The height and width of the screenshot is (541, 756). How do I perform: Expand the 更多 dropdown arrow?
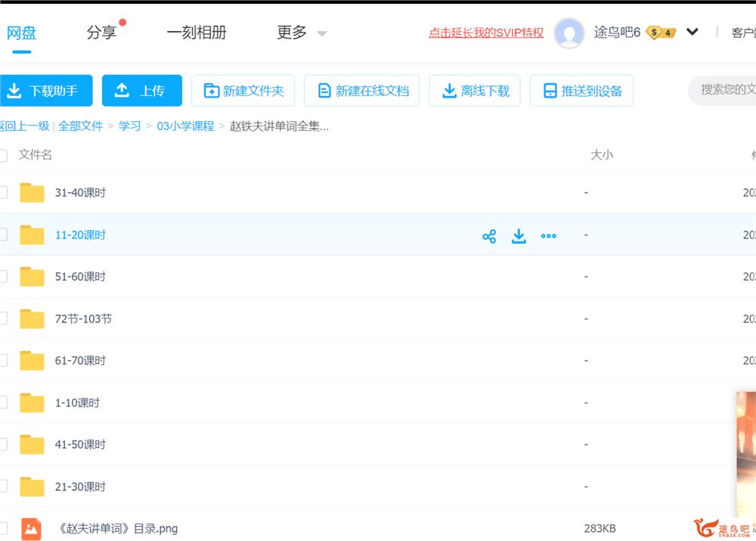[x=321, y=33]
